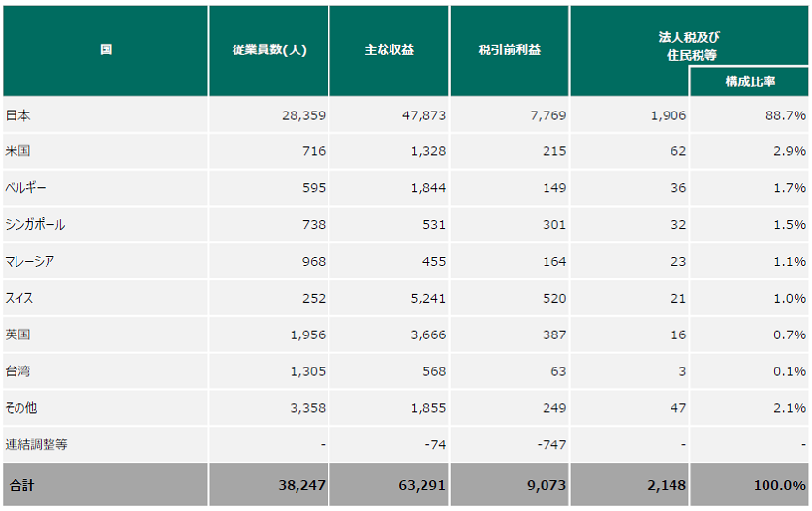
Task: Click Malaysia revenue value 455
Action: (x=434, y=261)
